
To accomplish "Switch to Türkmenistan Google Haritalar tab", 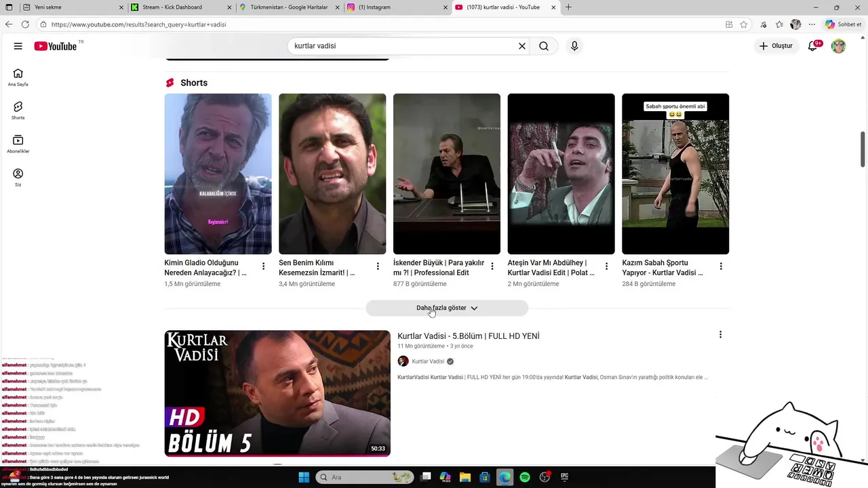I will [x=290, y=7].
